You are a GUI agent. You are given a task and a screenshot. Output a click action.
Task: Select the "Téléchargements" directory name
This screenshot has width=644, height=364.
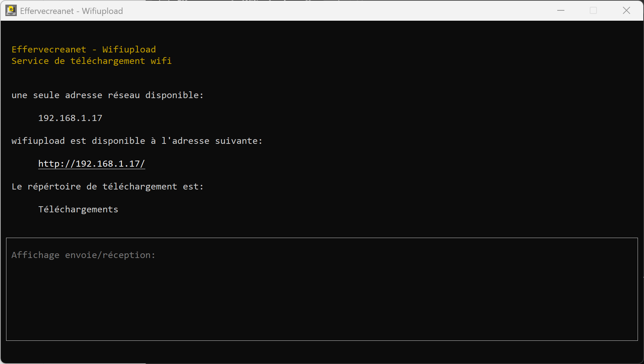[78, 209]
